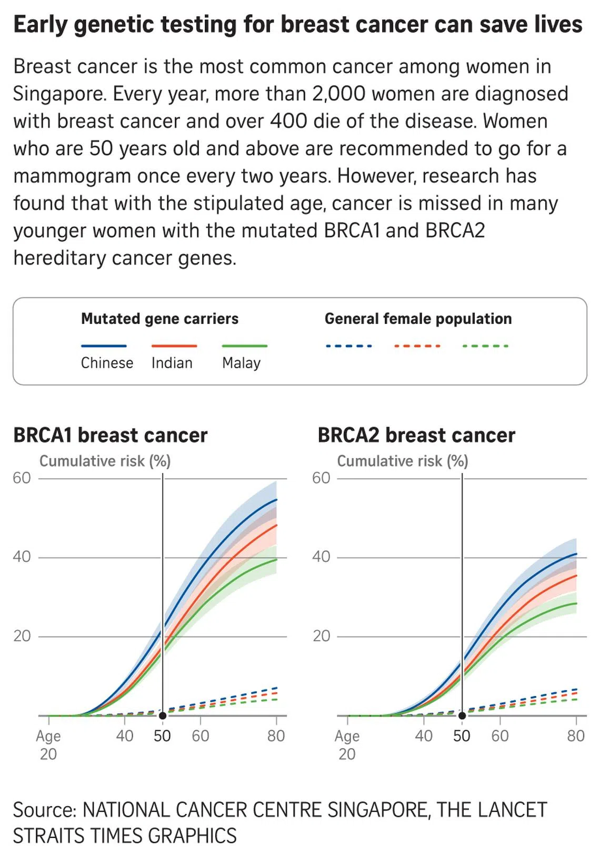Click the "Mutated gene carriers" legend heading

159,319
